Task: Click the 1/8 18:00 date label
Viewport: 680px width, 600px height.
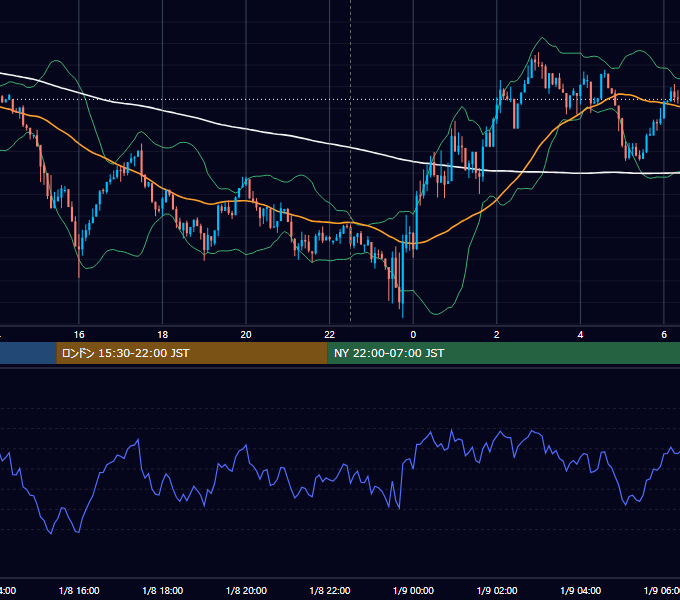Action: pos(163,590)
